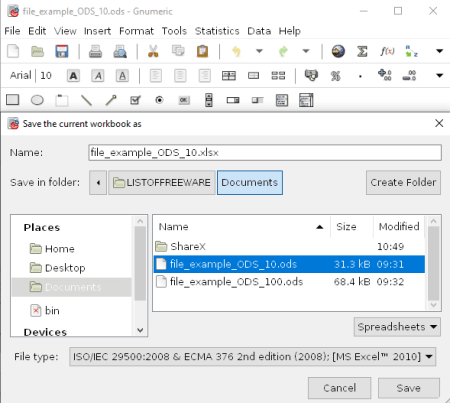
Task: Open Redo history dropdown arrow
Action: (x=306, y=51)
